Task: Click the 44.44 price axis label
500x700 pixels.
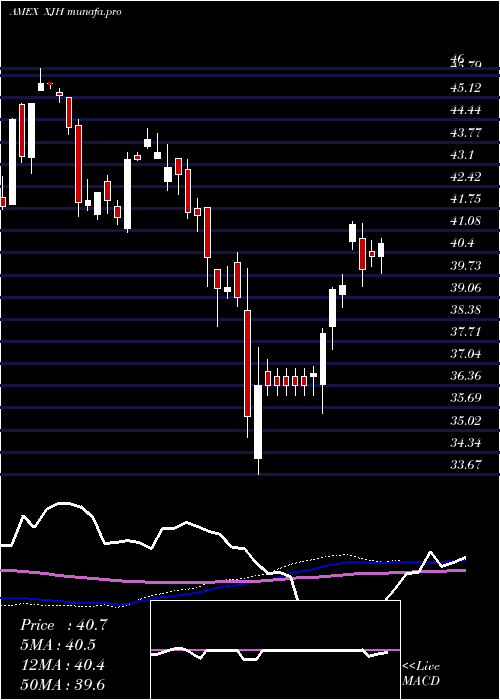Action: (466, 110)
